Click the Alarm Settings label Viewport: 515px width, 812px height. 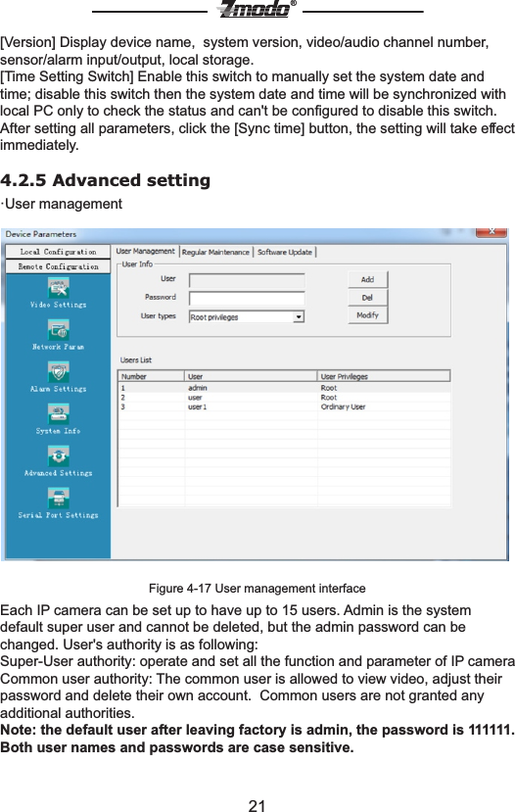59,389
